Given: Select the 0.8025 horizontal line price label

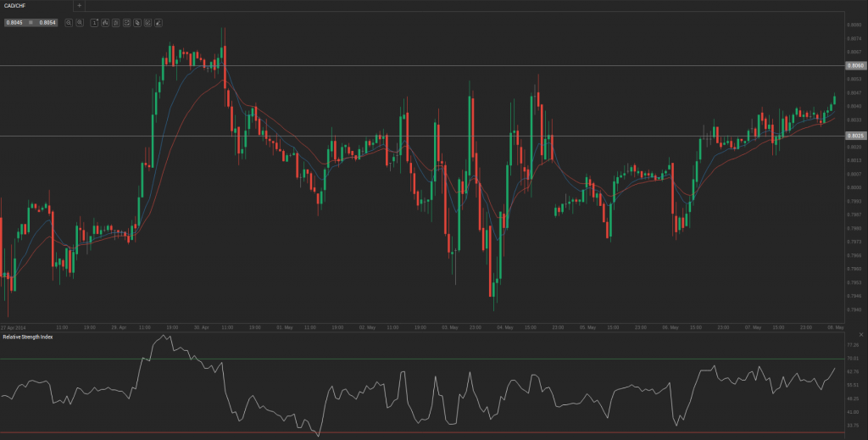Looking at the screenshot, I should (855, 136).
